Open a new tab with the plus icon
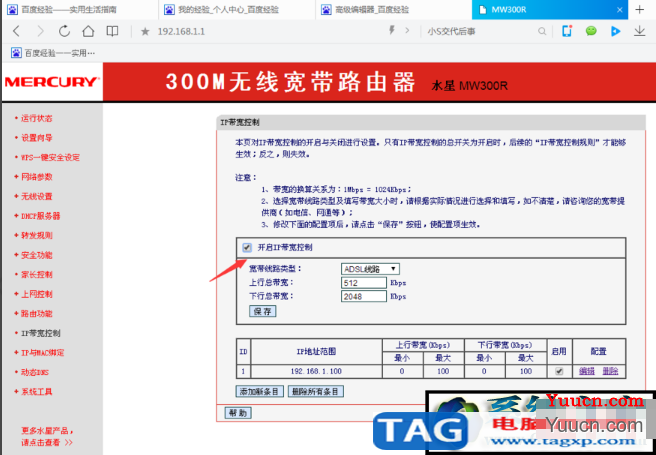The height and width of the screenshot is (455, 656). click(639, 10)
